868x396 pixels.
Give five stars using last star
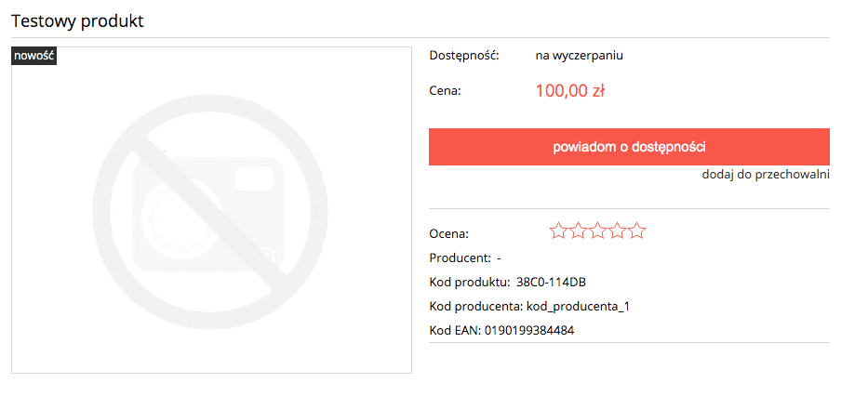[637, 231]
